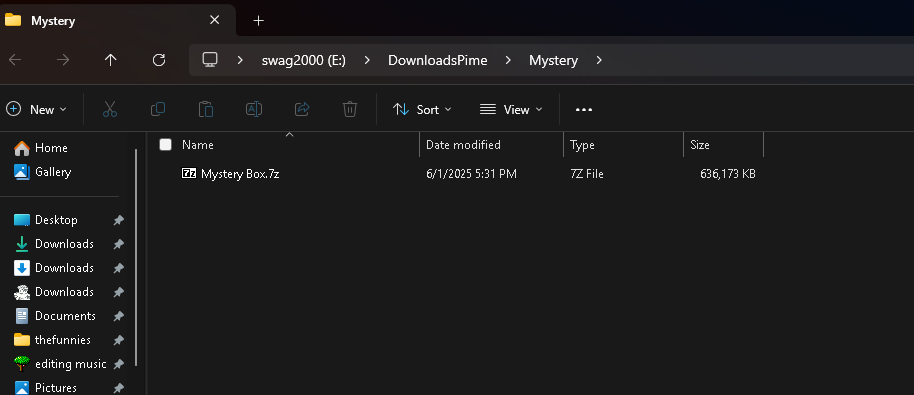Click the pin icon beside editing music
Viewport: 914px width, 395px height.
point(118,364)
